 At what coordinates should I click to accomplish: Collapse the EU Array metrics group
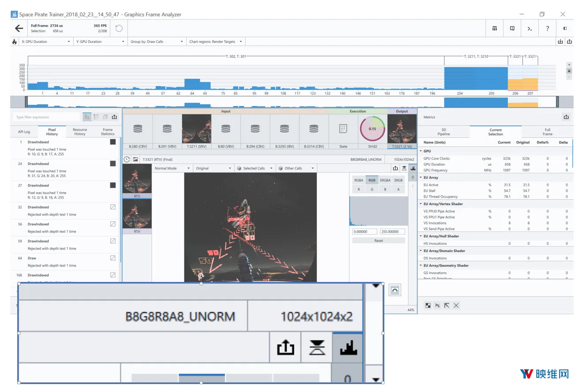[421, 178]
